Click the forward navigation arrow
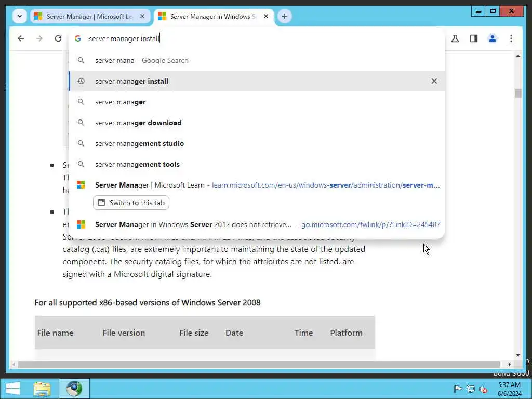 (39, 38)
